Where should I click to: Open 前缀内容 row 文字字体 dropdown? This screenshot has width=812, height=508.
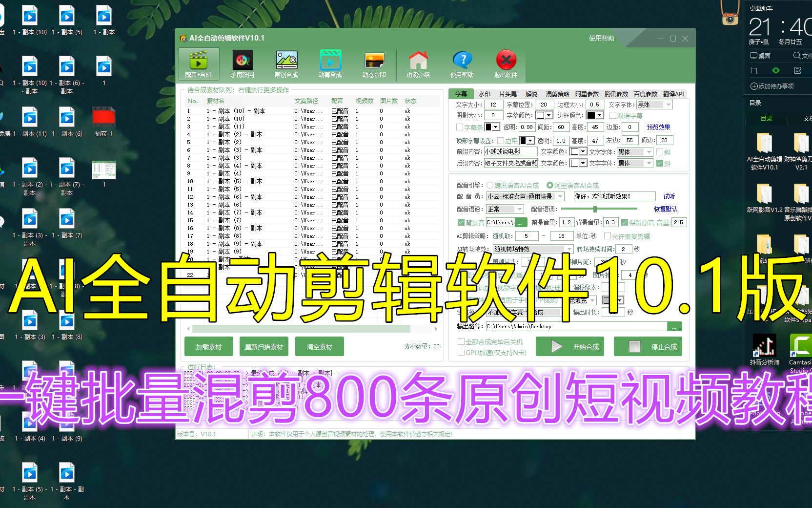coord(634,152)
